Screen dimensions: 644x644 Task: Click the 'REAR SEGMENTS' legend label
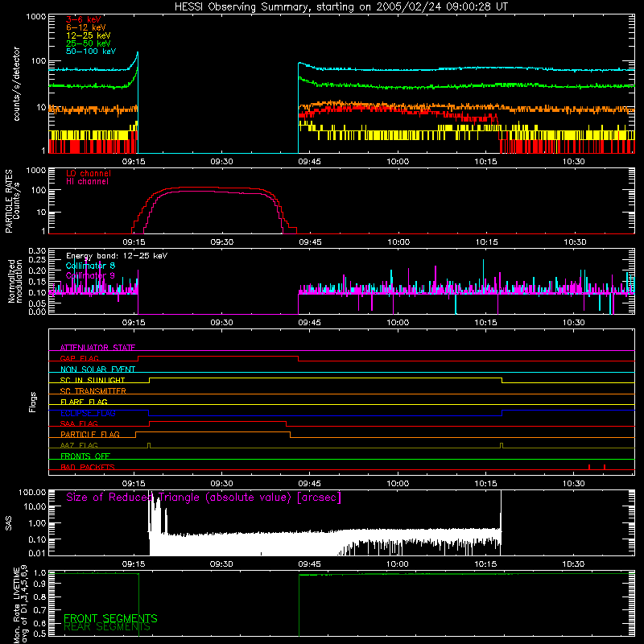pos(107,626)
